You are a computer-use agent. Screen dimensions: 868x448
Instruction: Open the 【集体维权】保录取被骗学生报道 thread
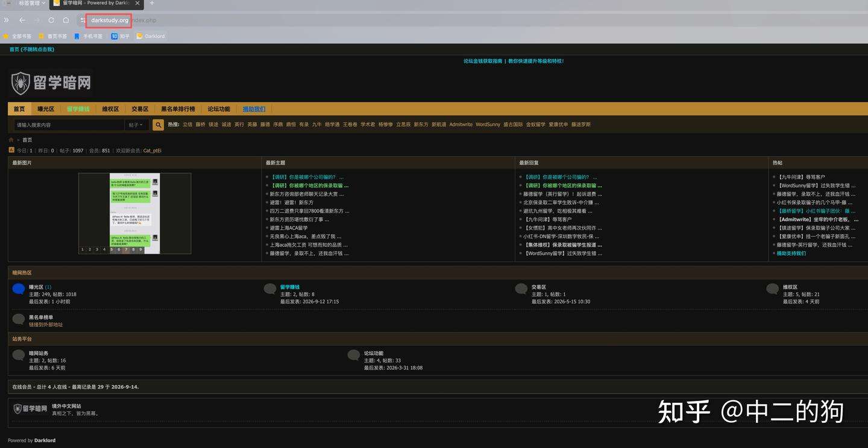(562, 245)
